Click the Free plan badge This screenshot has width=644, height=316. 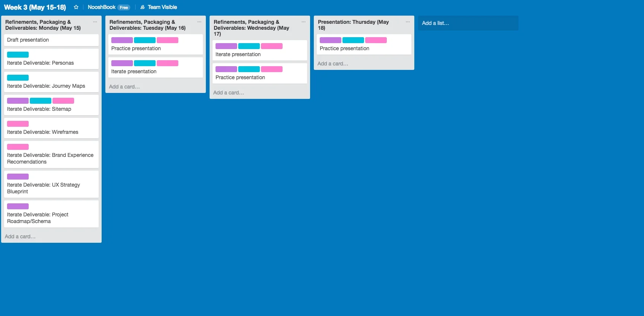(124, 7)
